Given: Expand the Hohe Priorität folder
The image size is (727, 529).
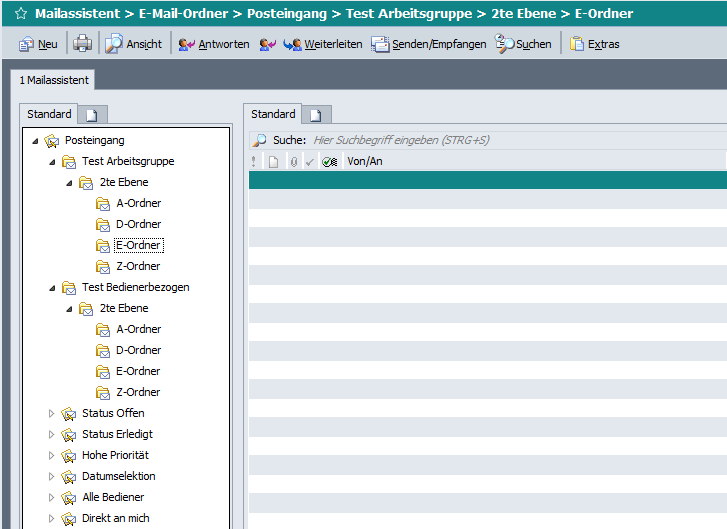Looking at the screenshot, I should pyautogui.click(x=53, y=455).
